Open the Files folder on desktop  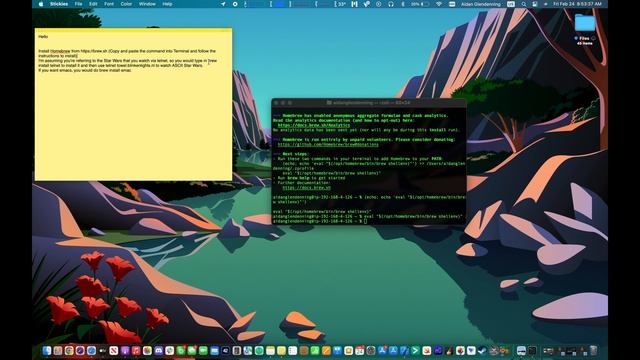[585, 23]
